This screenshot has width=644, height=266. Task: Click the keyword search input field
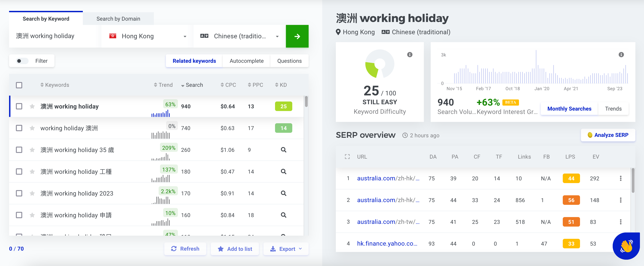(x=55, y=36)
